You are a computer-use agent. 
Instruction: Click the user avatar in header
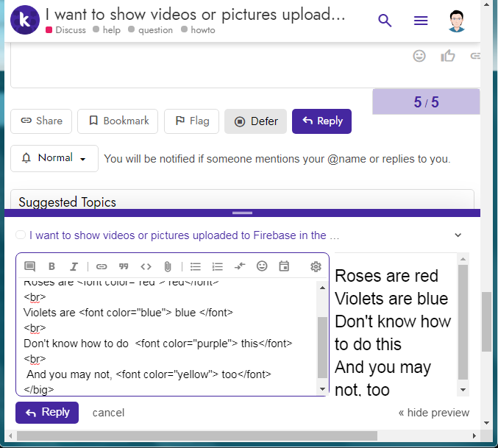click(x=458, y=21)
